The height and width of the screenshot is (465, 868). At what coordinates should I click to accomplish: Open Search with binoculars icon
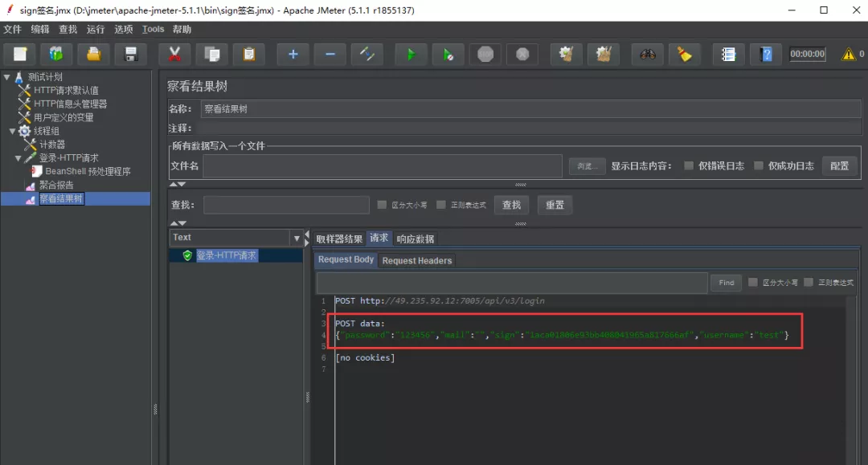647,54
